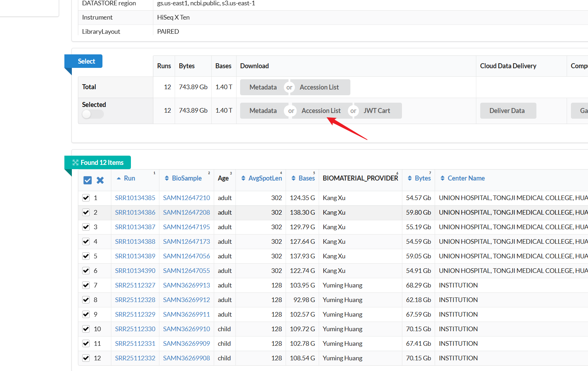Viewport: 588px width, 371px height.
Task: Uncheck row 5 SRR10134389 checkbox
Action: [86, 256]
